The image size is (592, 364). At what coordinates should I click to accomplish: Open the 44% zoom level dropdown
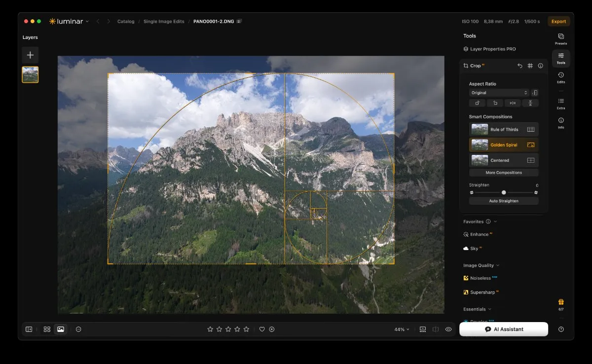tap(402, 329)
